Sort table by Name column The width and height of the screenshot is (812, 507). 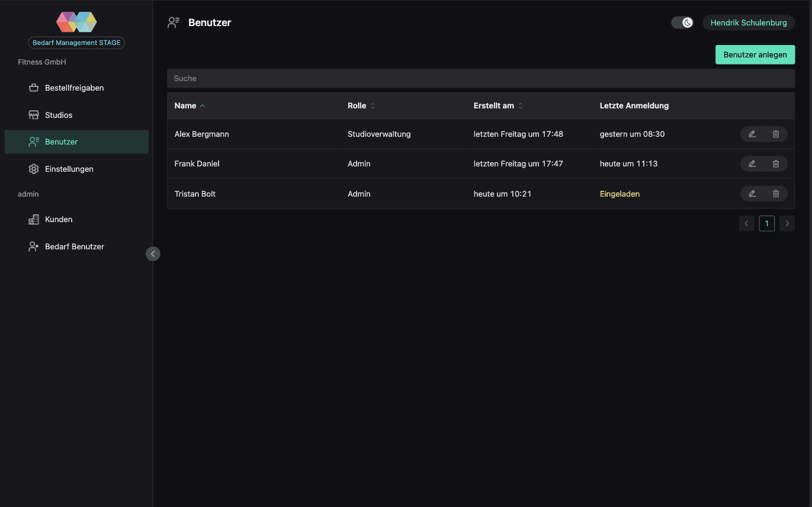[190, 105]
